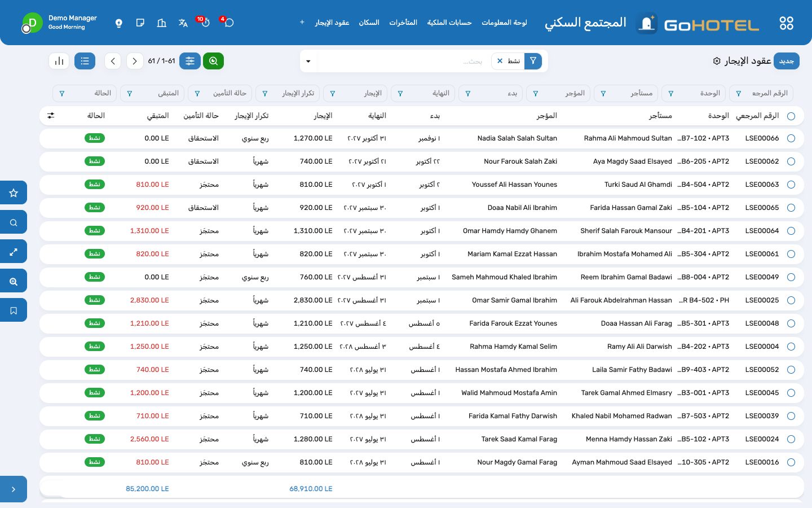This screenshot has height=508, width=812.
Task: Remove the نشط filter tag
Action: coord(500,61)
